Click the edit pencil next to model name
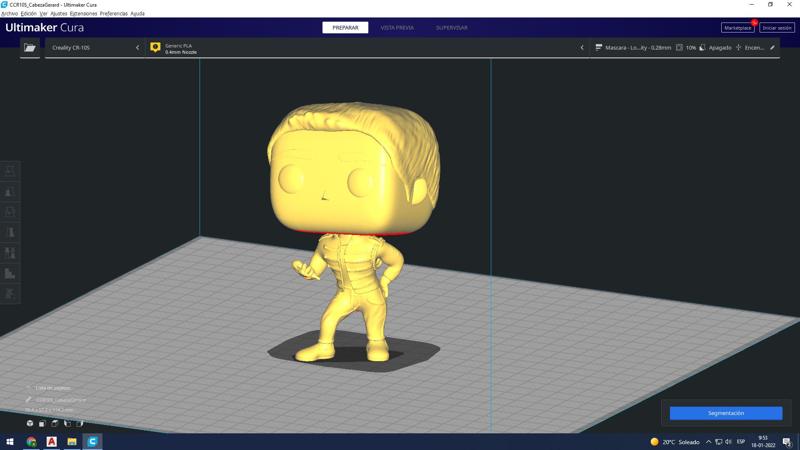The width and height of the screenshot is (800, 450). (x=28, y=399)
